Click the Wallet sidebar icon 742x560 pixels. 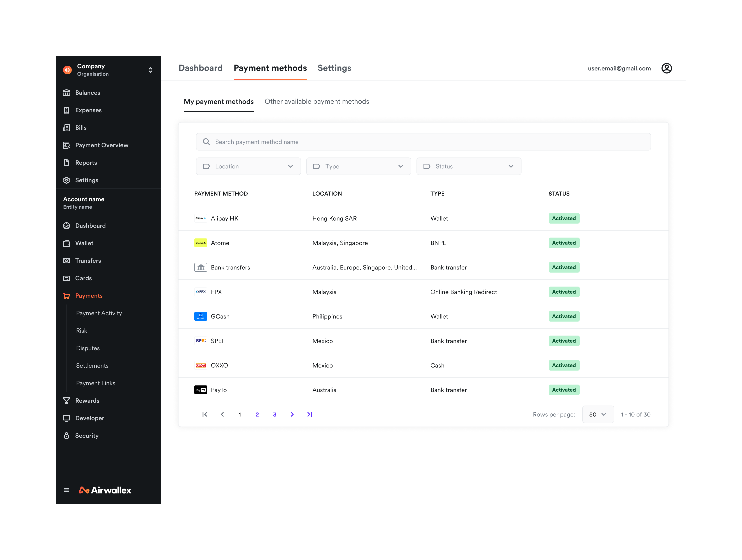tap(66, 243)
